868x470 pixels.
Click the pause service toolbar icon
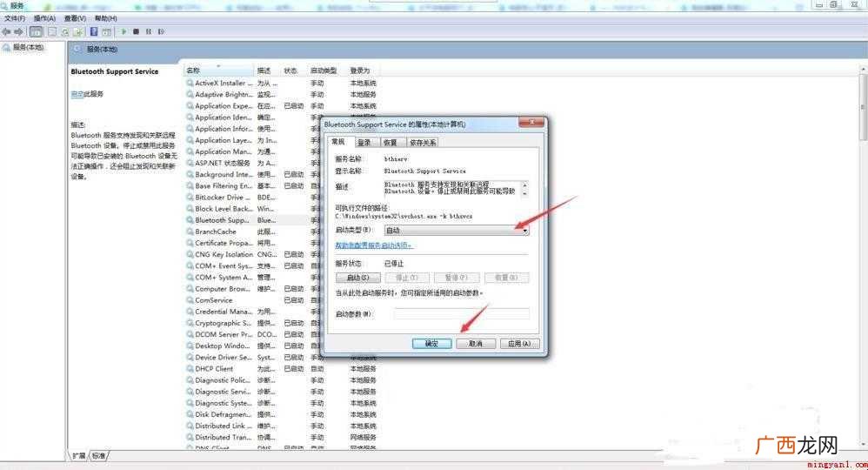[x=149, y=31]
